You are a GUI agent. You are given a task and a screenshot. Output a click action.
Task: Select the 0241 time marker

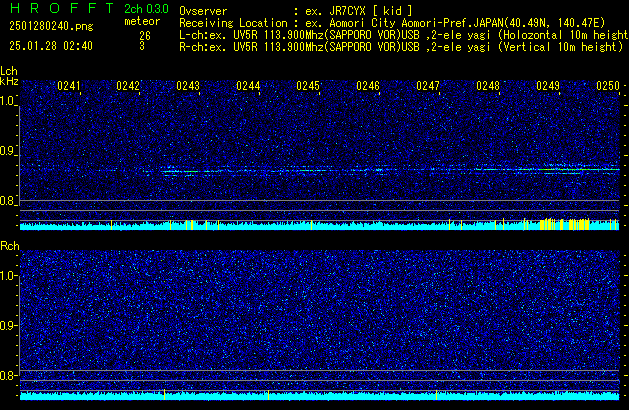(x=69, y=86)
